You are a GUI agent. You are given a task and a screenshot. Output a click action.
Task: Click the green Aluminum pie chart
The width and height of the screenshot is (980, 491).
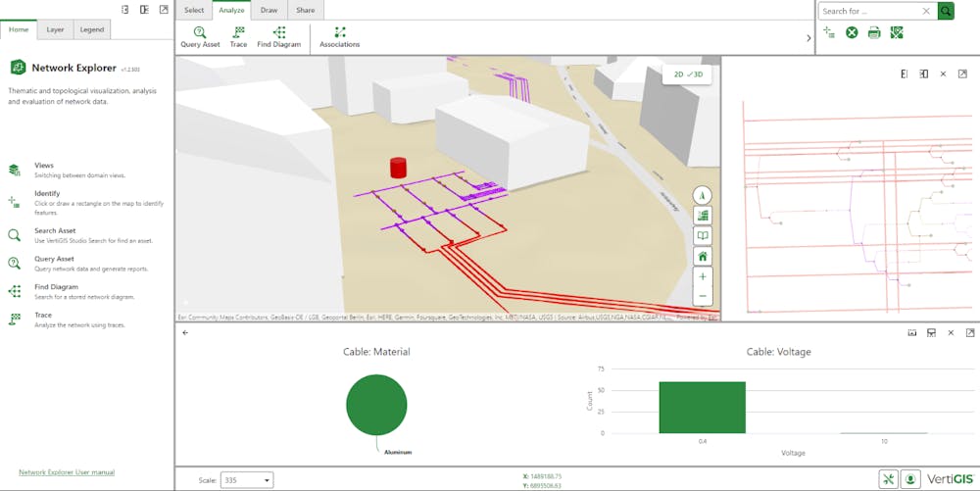pos(376,405)
